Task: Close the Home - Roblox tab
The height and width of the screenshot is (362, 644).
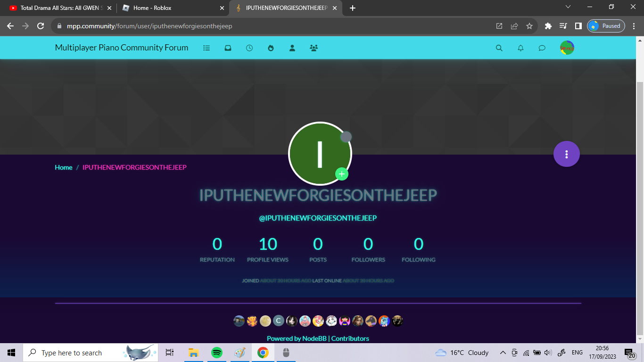Action: point(222,8)
